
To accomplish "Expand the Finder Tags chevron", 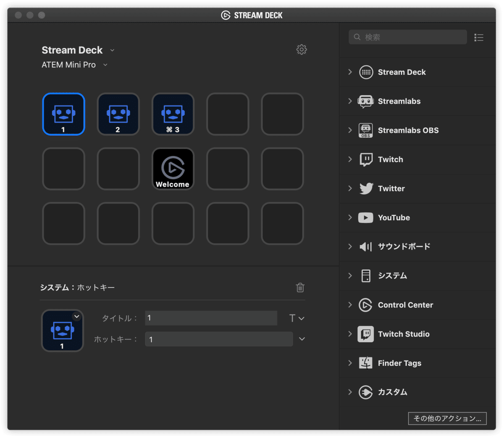I will 350,363.
